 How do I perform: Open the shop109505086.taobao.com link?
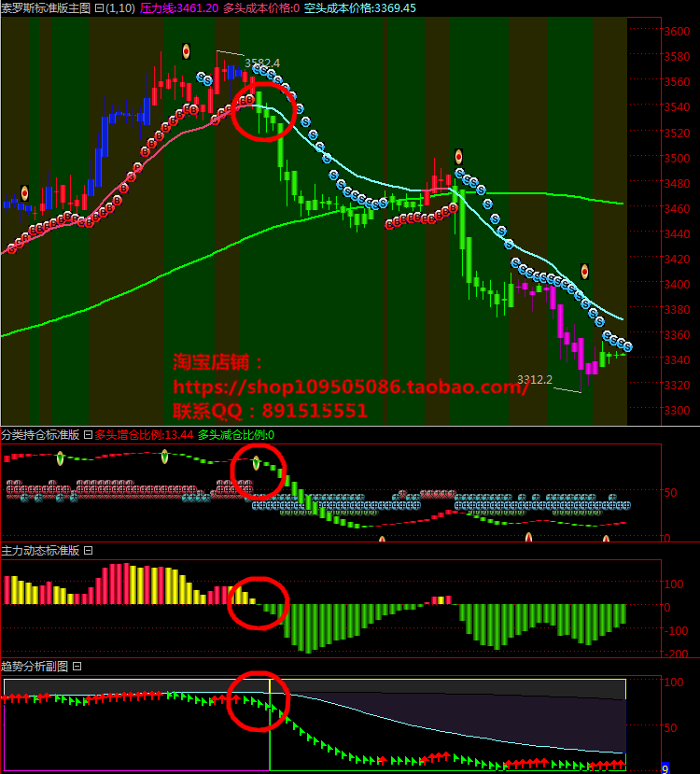point(350,387)
